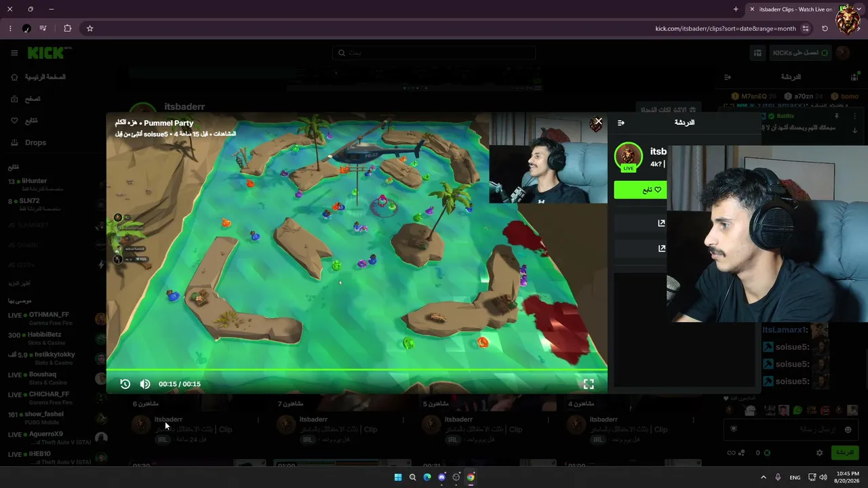
Task: Open options menu for the 7-viewer clip
Action: click(x=403, y=420)
